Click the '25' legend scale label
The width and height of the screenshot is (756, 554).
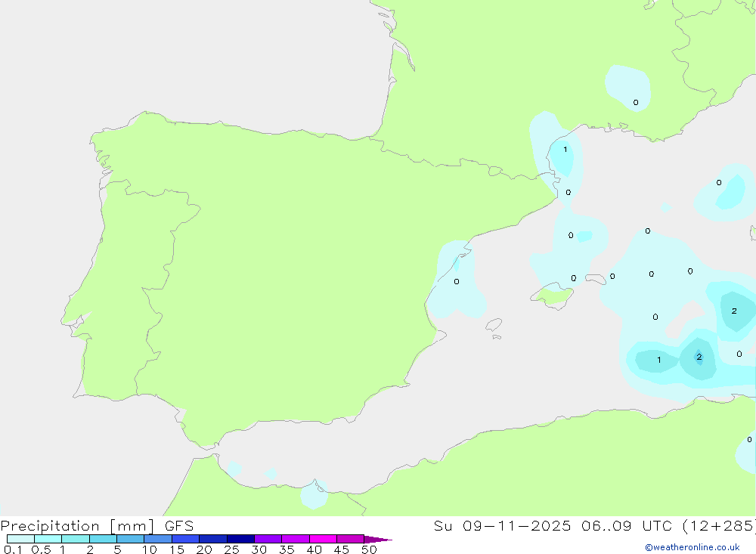[231, 549]
